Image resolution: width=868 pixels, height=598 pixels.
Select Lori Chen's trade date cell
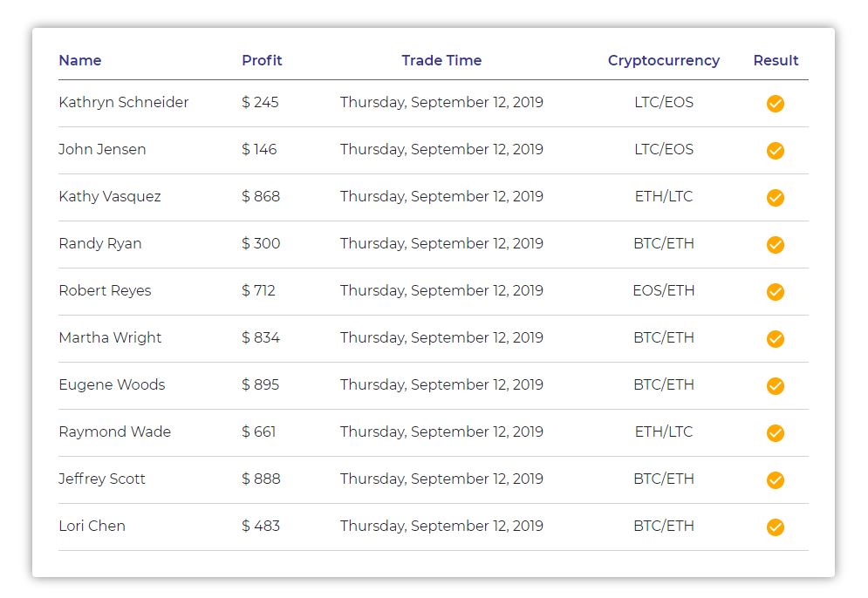click(x=441, y=527)
